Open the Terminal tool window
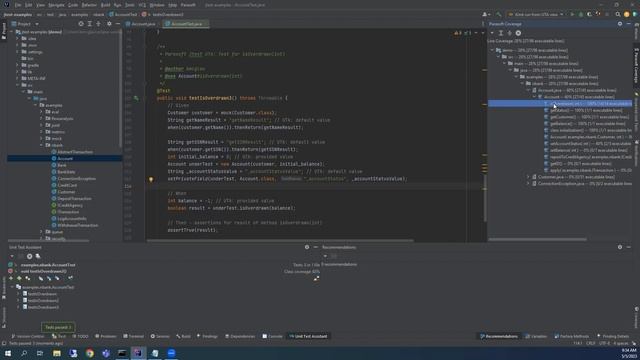 tap(133, 336)
